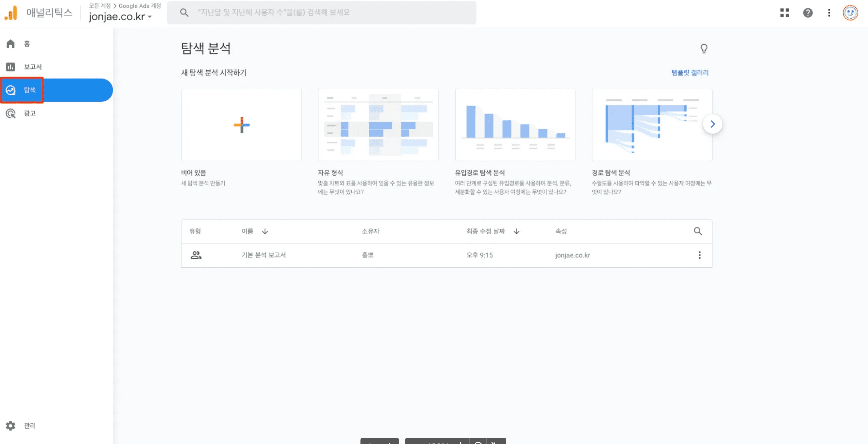Open the template gallery (템플릿 갤러리) link
This screenshot has height=444, width=868.
coord(690,72)
